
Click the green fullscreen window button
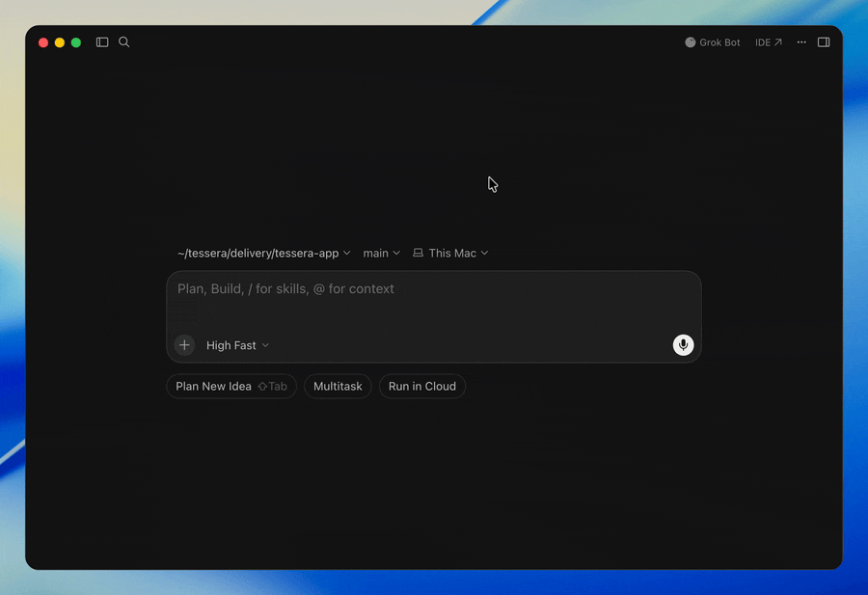(76, 42)
